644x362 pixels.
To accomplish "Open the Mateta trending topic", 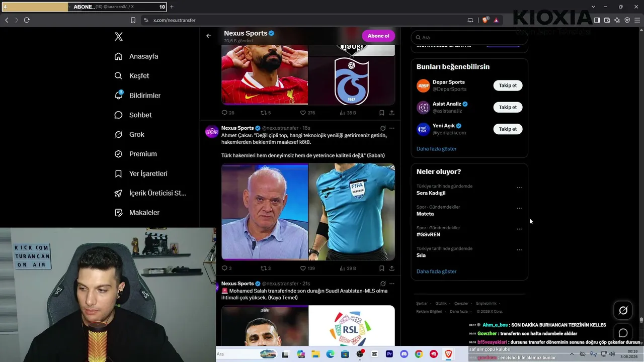I will [x=425, y=214].
